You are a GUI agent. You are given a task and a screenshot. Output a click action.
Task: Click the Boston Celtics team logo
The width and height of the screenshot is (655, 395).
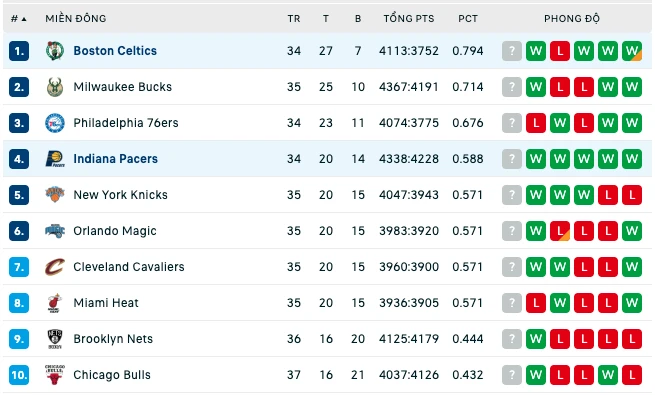click(55, 51)
